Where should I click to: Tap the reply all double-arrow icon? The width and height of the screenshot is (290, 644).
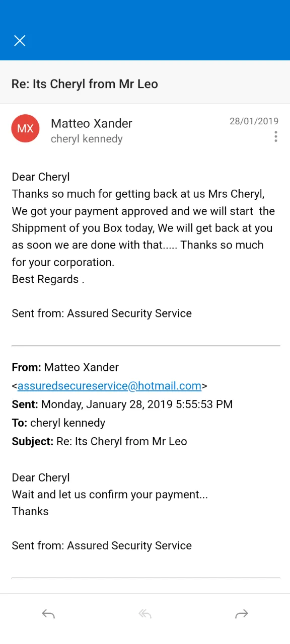(145, 614)
